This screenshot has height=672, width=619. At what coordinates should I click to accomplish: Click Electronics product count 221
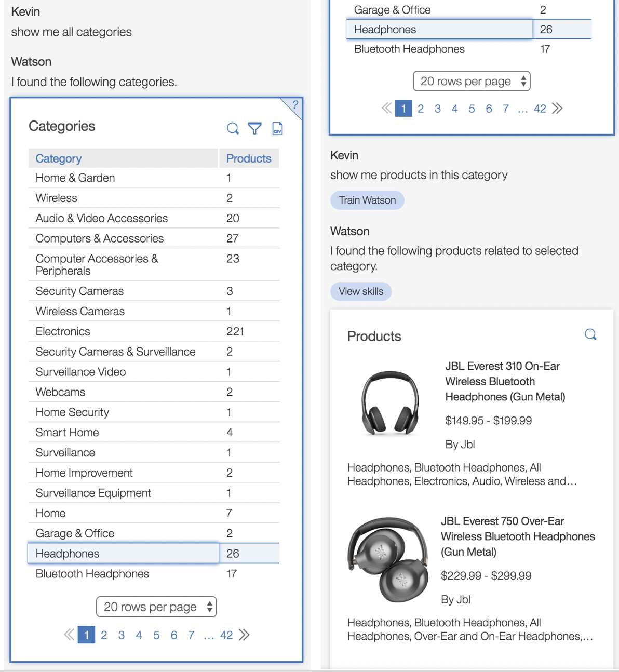[x=235, y=331]
